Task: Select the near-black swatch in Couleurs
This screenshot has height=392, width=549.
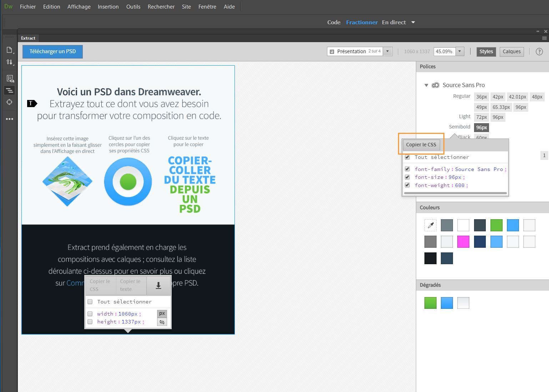Action: (430, 258)
